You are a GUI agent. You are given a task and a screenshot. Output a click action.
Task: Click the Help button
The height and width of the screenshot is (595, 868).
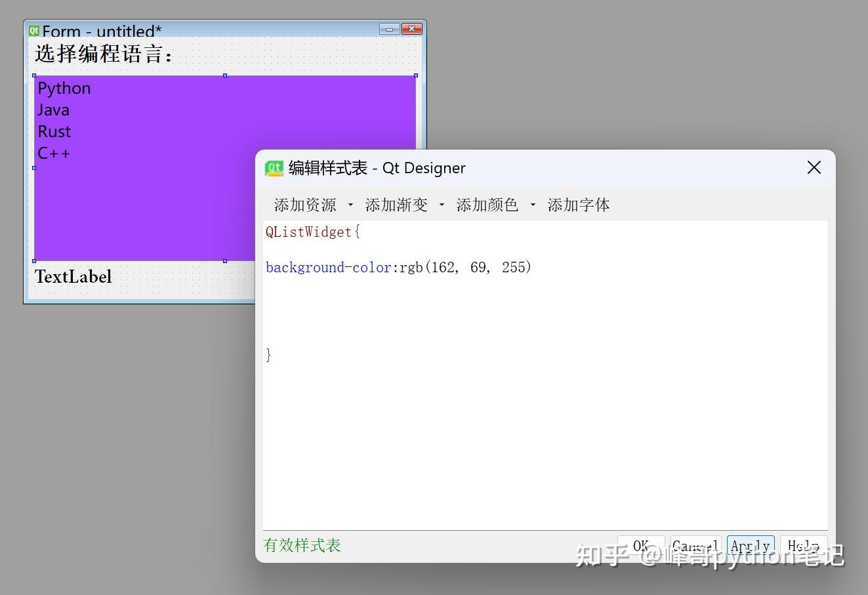pyautogui.click(x=803, y=546)
